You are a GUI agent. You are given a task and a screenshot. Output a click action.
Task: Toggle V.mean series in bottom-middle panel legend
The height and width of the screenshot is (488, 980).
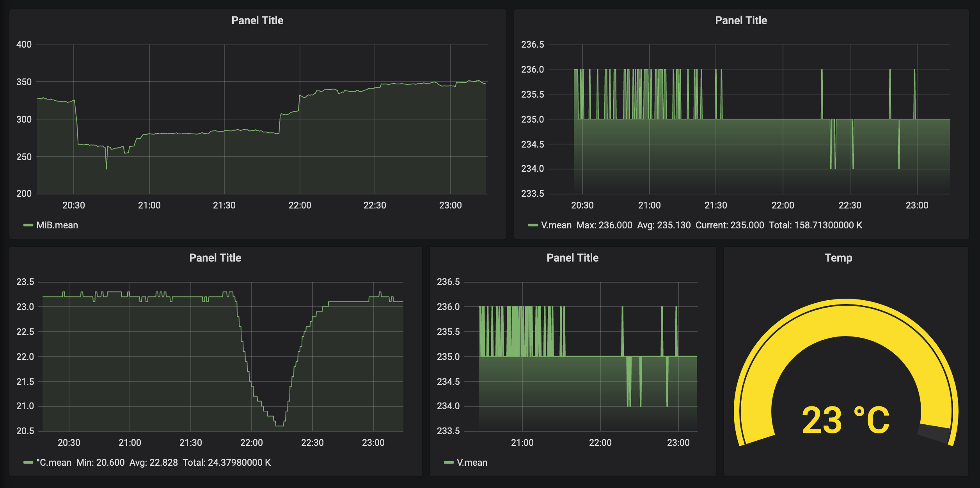click(x=472, y=463)
